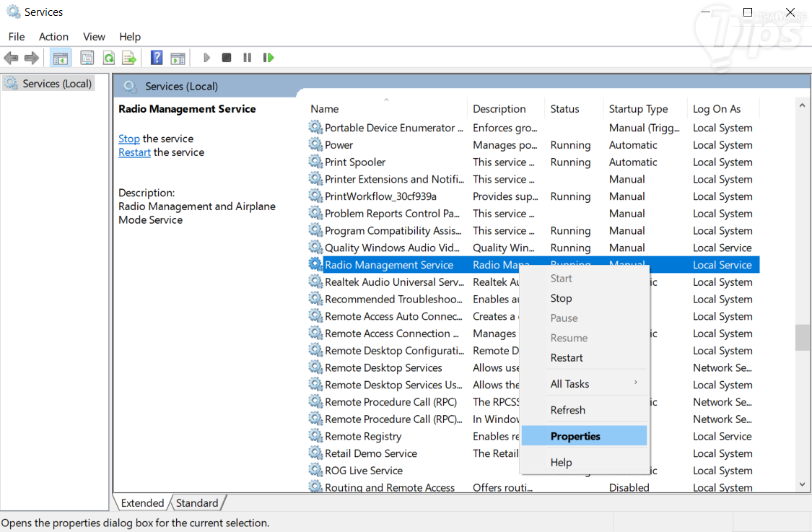Switch to the Standard tab
Viewport: 812px width, 532px height.
[197, 503]
